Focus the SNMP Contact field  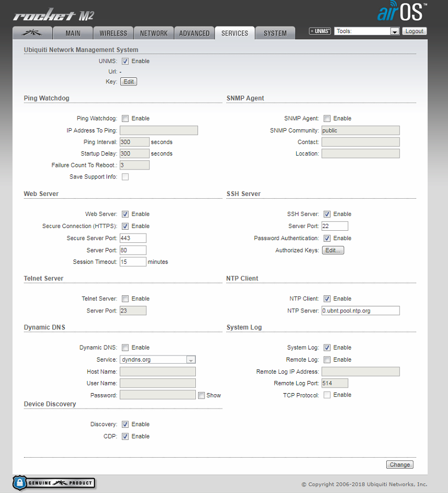[x=361, y=142]
